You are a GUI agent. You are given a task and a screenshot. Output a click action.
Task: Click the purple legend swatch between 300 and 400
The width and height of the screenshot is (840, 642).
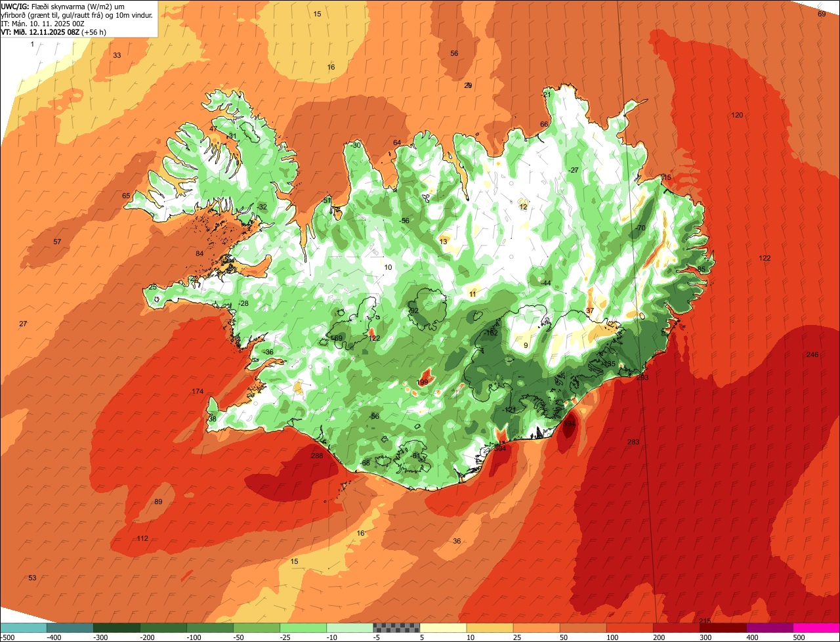click(x=770, y=628)
